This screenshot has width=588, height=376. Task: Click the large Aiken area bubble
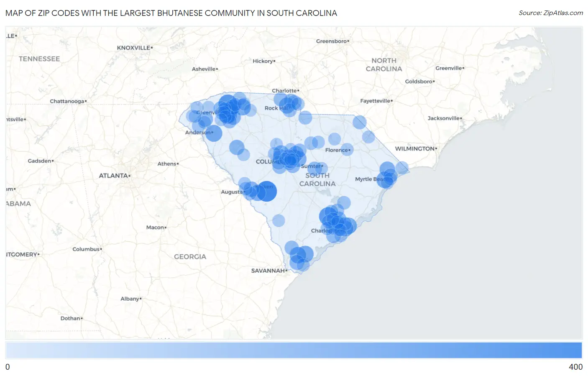pos(266,192)
